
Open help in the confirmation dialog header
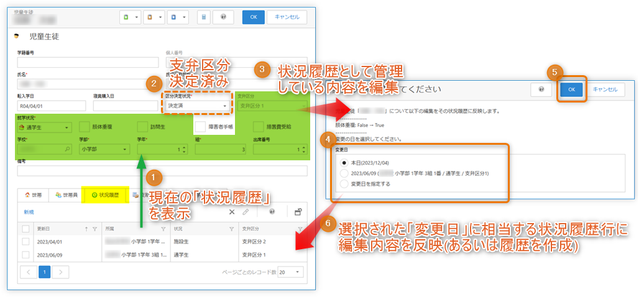click(541, 89)
